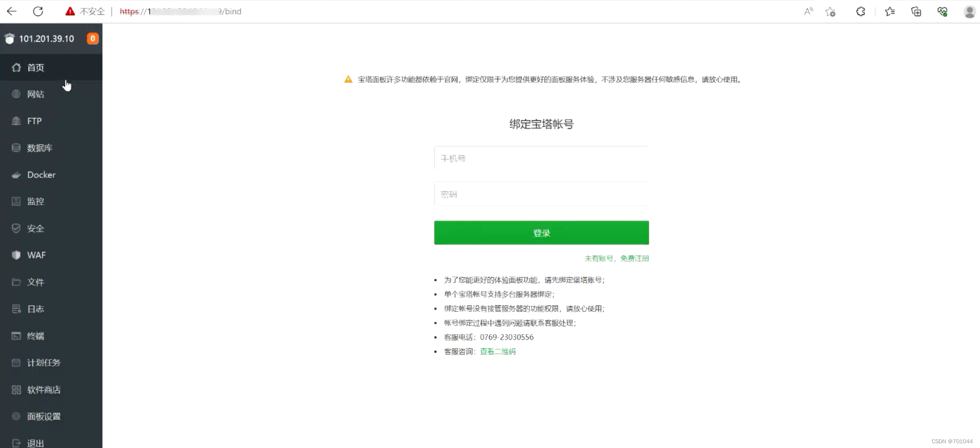Viewport: 980px width, 448px height.
Task: Click the FTP sidebar icon
Action: (x=16, y=121)
